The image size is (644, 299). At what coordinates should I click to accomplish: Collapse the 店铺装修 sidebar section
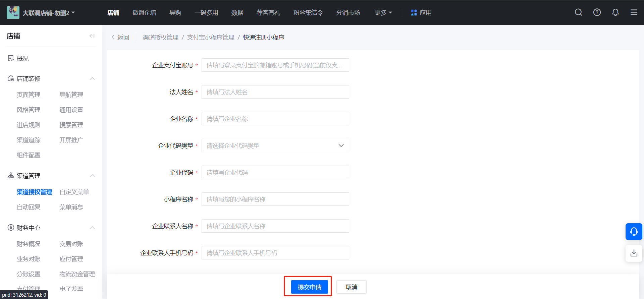click(92, 78)
